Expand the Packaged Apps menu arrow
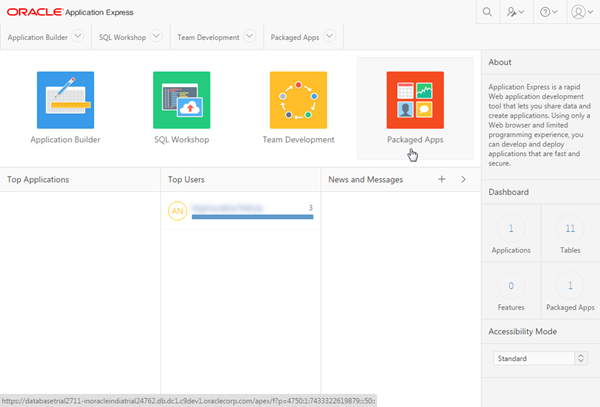The width and height of the screenshot is (600, 407). click(x=329, y=36)
